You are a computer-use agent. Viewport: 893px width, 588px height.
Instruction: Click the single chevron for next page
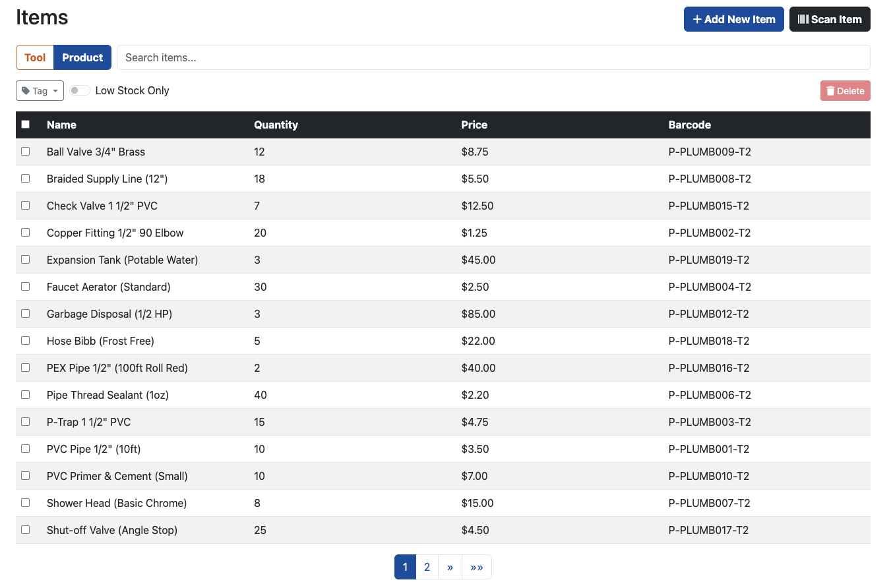(x=450, y=567)
